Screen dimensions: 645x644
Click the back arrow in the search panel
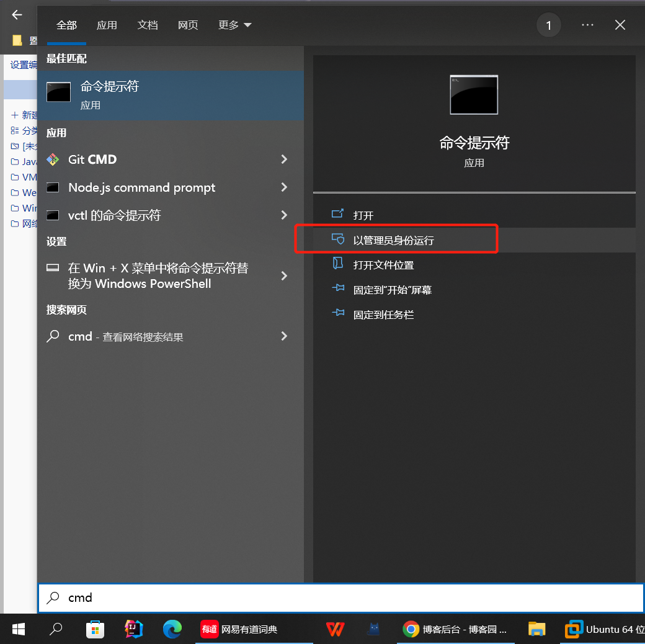tap(17, 15)
